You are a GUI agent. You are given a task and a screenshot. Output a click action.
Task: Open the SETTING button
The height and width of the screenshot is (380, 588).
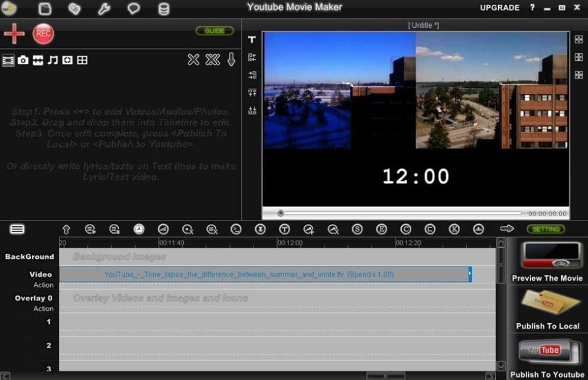pos(545,229)
